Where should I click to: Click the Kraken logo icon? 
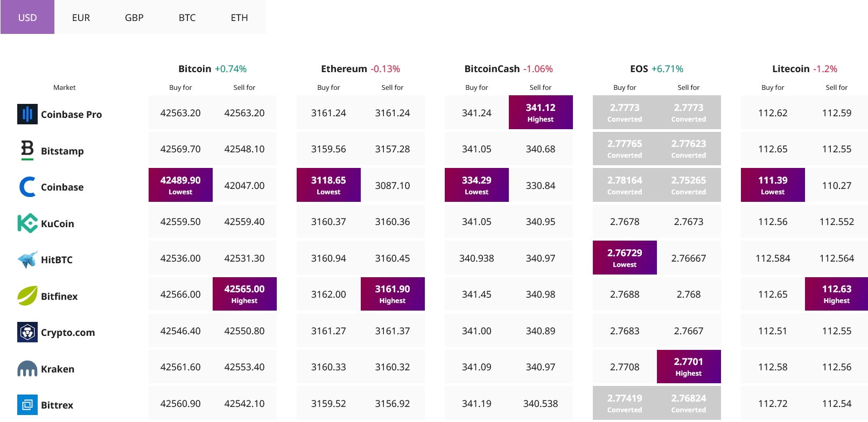pyautogui.click(x=27, y=369)
